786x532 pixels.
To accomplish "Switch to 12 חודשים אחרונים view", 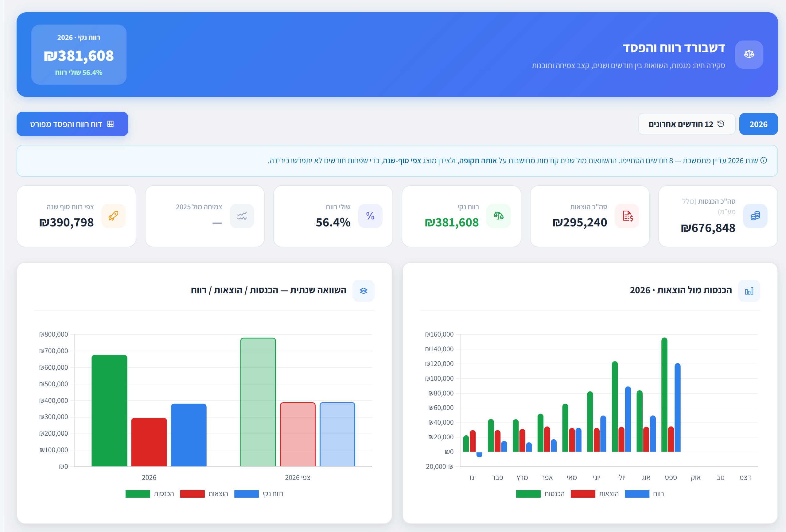I will pyautogui.click(x=687, y=124).
